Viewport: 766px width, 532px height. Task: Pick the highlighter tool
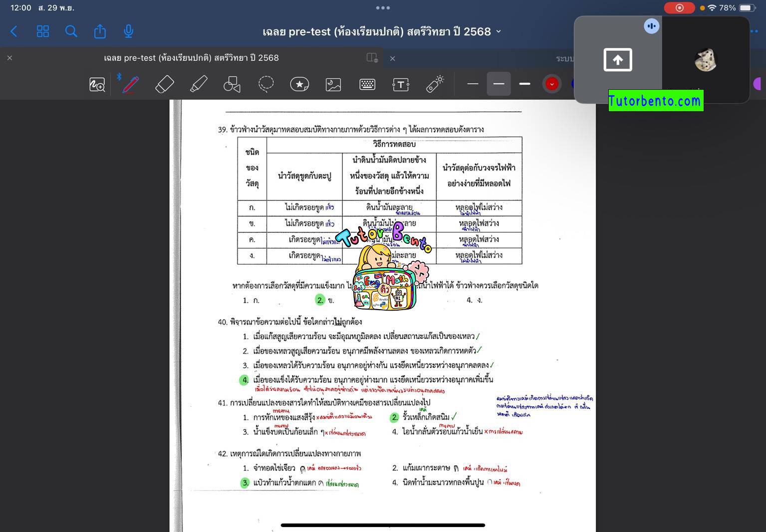[x=198, y=84]
